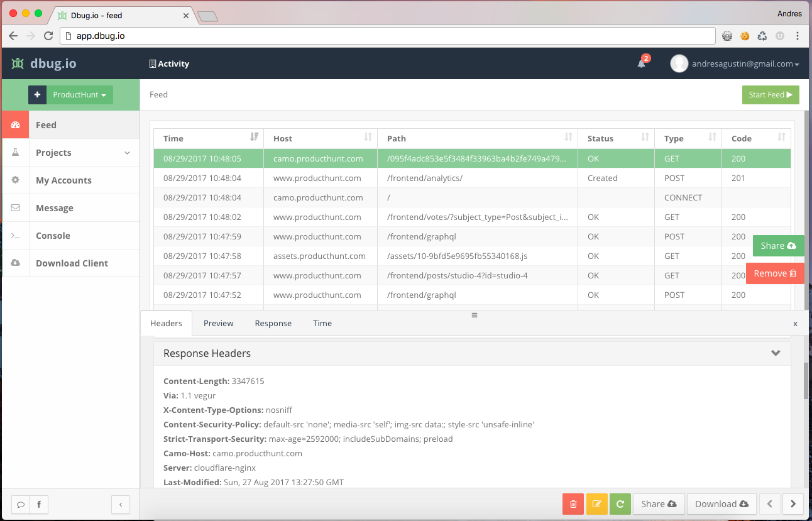
Task: Click the My Accounts gear icon
Action: coord(16,180)
